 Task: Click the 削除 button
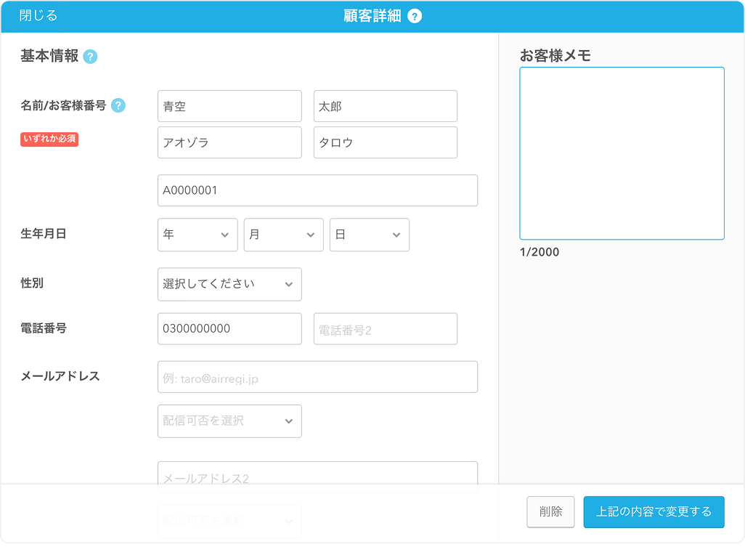(550, 511)
